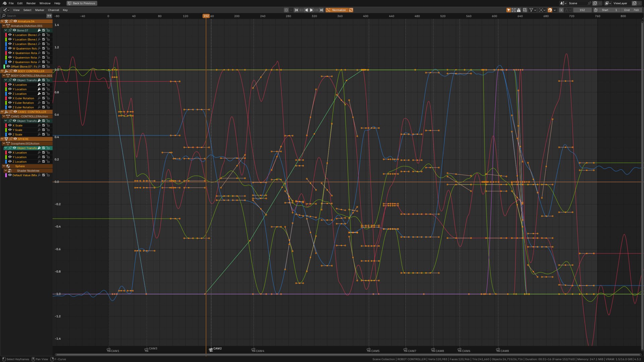Toggle only show errors warning icon
This screenshot has height=362, width=644.
(x=519, y=10)
